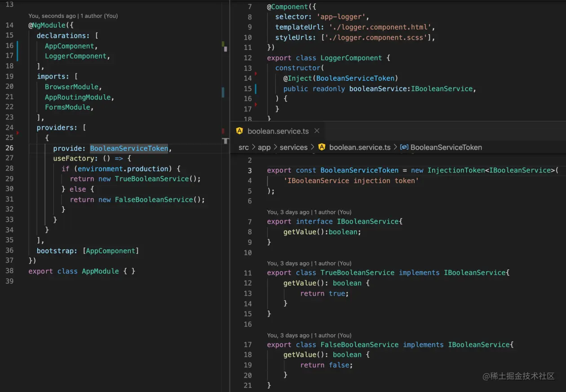Click the highlighted BooleanServiceToken on line 26
Screen dimensions: 566x392
click(129, 148)
